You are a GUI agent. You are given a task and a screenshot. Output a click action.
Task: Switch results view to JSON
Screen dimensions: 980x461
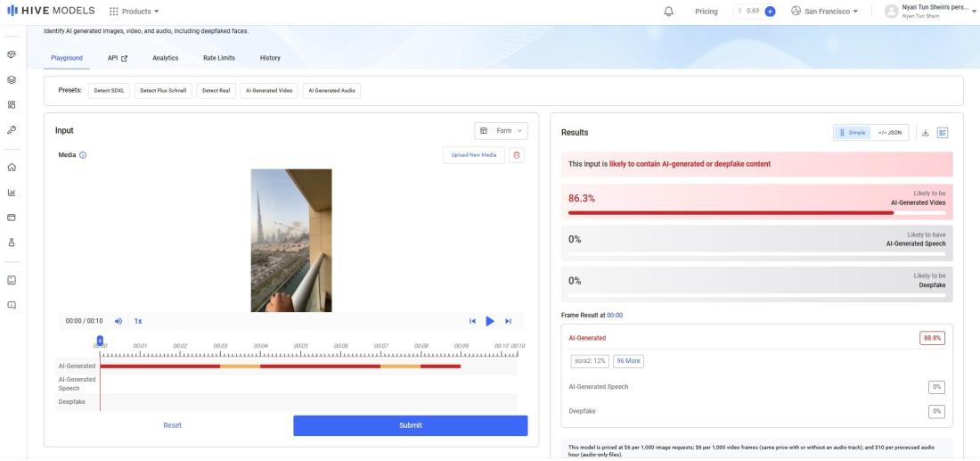tap(889, 133)
